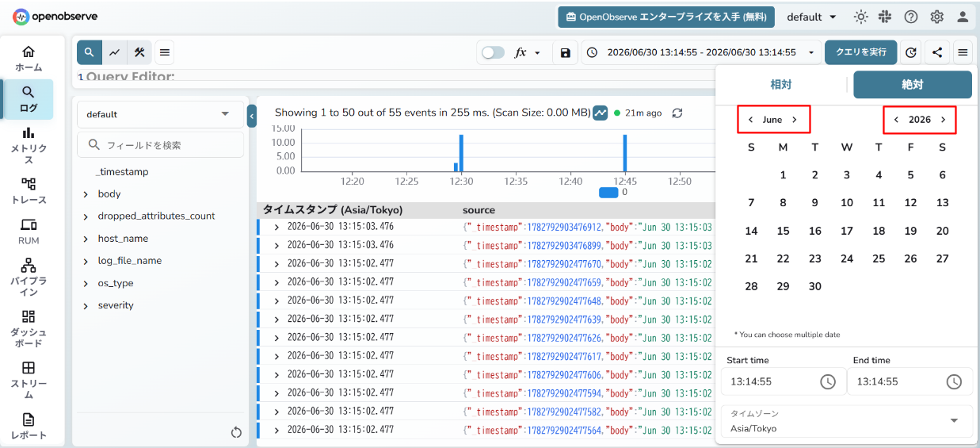The image size is (980, 448).
Task: Open Slack community icon
Action: (x=885, y=17)
